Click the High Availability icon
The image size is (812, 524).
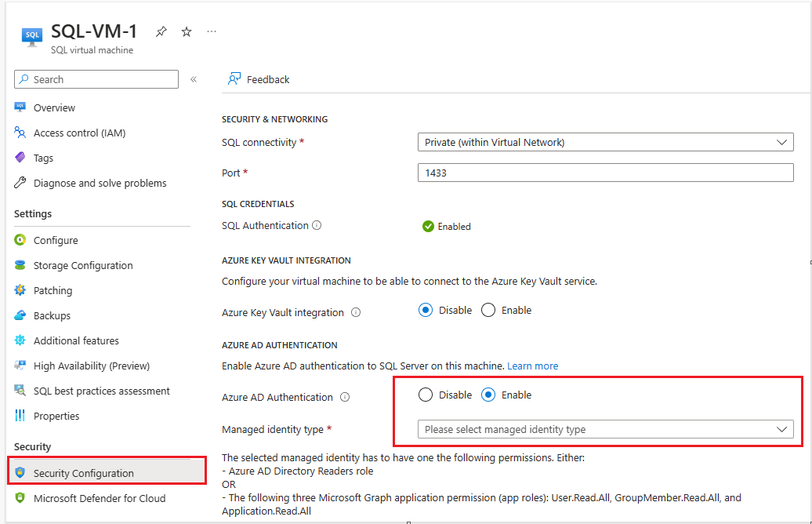[20, 366]
